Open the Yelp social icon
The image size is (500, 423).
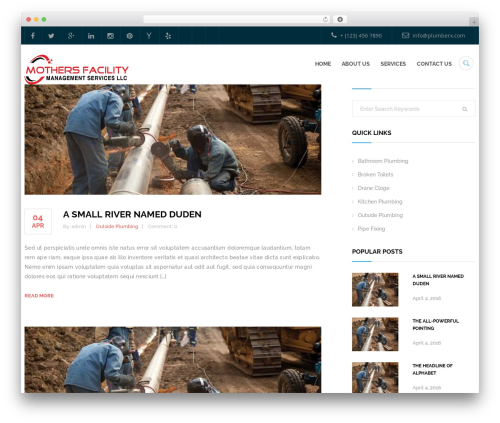coord(168,36)
